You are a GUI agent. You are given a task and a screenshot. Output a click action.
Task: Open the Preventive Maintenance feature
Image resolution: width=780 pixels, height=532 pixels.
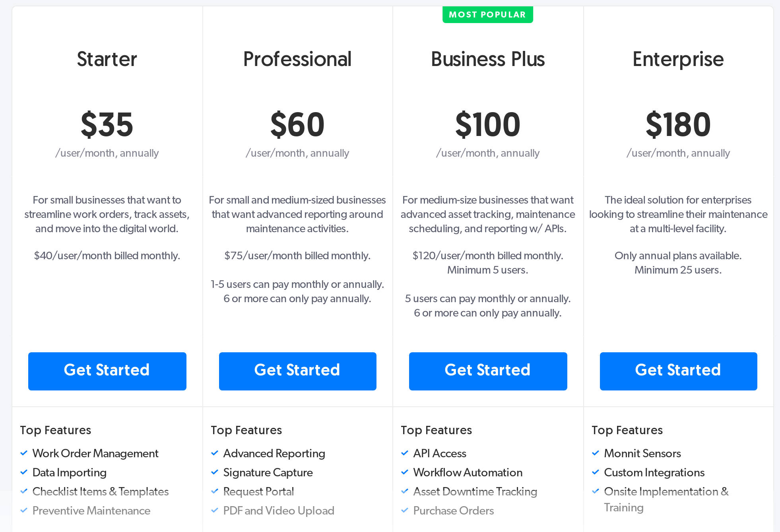[x=91, y=511]
